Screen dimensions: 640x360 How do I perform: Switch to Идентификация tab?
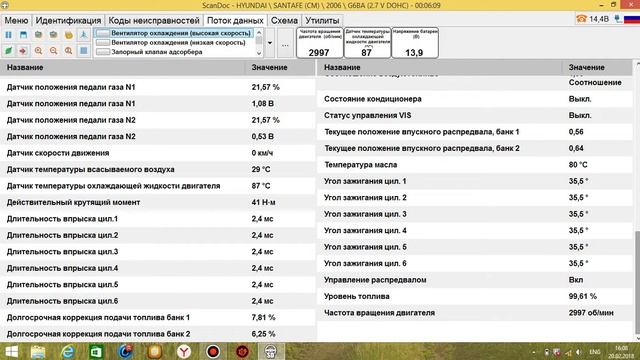pyautogui.click(x=68, y=20)
